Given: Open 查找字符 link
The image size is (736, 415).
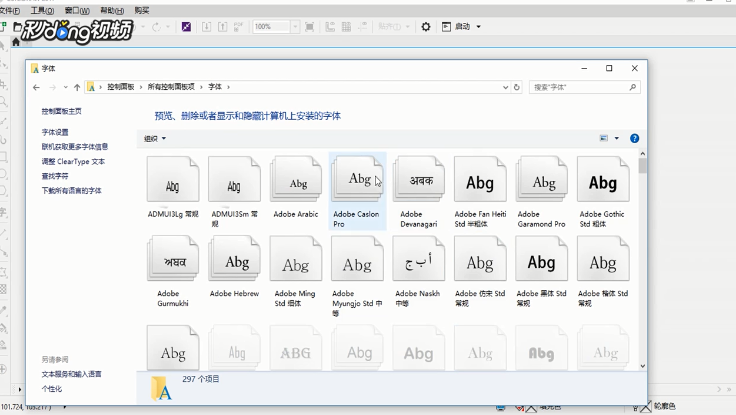Looking at the screenshot, I should (x=55, y=176).
